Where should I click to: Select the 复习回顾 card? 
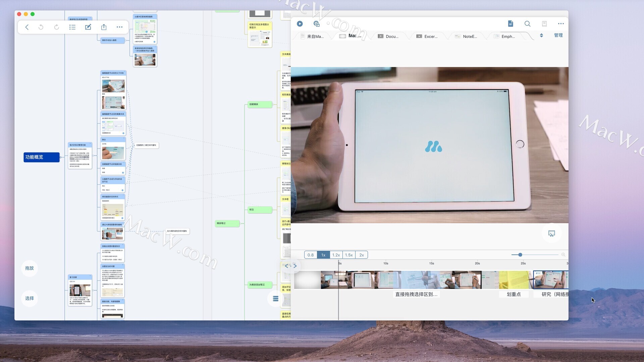click(x=80, y=290)
